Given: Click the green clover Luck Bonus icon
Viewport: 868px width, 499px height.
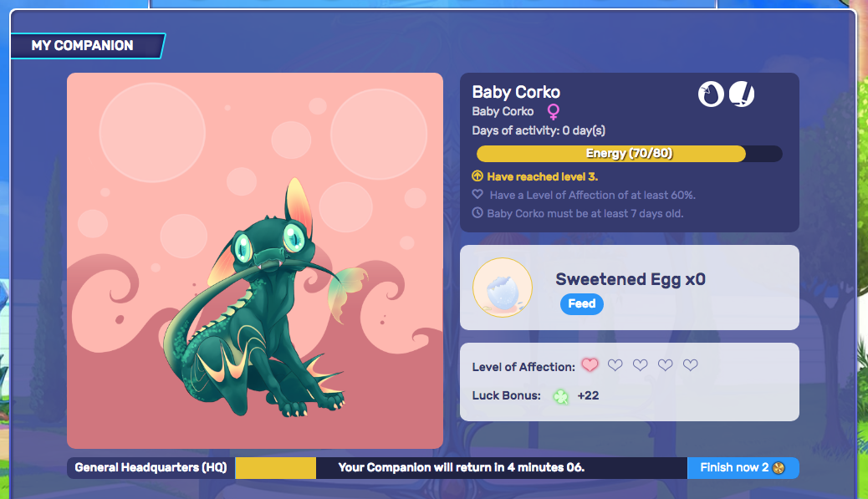Looking at the screenshot, I should pos(561,396).
